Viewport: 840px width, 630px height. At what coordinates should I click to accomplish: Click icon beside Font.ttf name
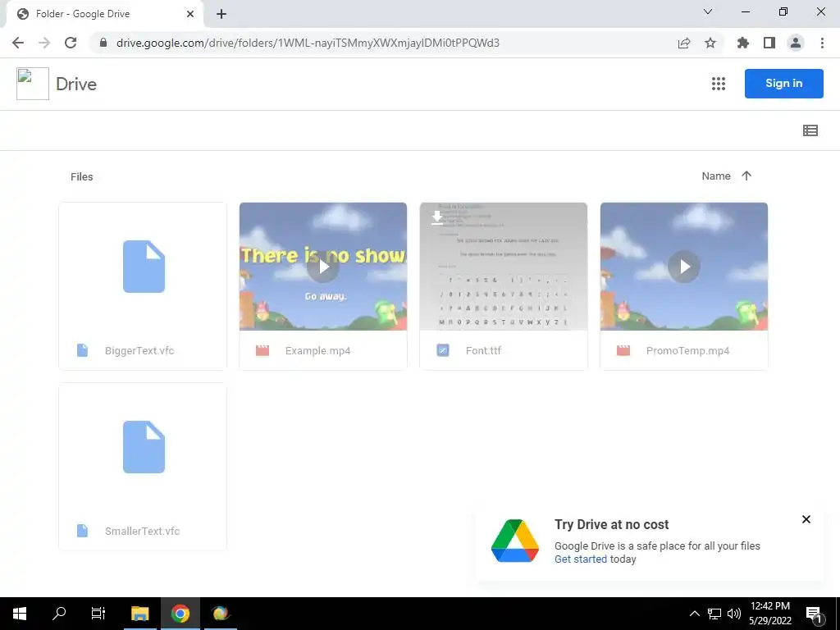442,350
